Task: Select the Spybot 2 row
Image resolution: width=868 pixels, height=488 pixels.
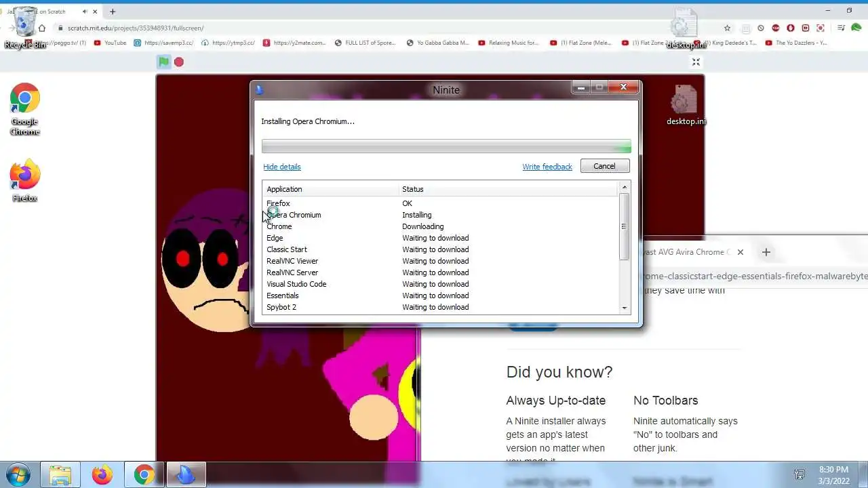Action: pos(441,307)
